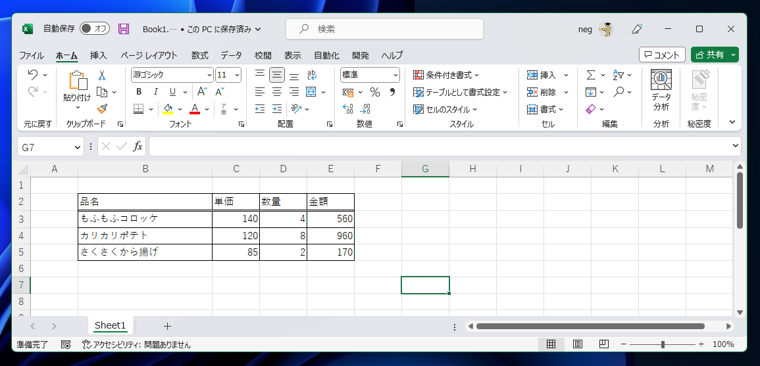This screenshot has height=366, width=760.
Task: Apply the red font color A
Action: (x=195, y=109)
